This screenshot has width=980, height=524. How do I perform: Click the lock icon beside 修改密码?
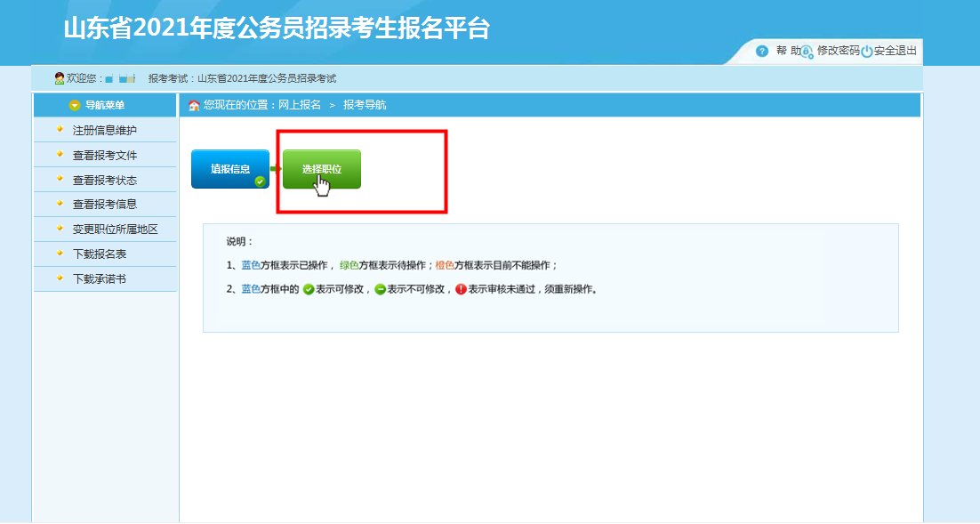[x=807, y=52]
